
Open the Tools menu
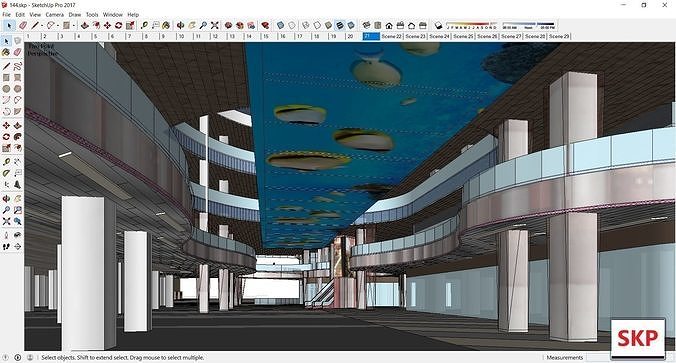92,14
